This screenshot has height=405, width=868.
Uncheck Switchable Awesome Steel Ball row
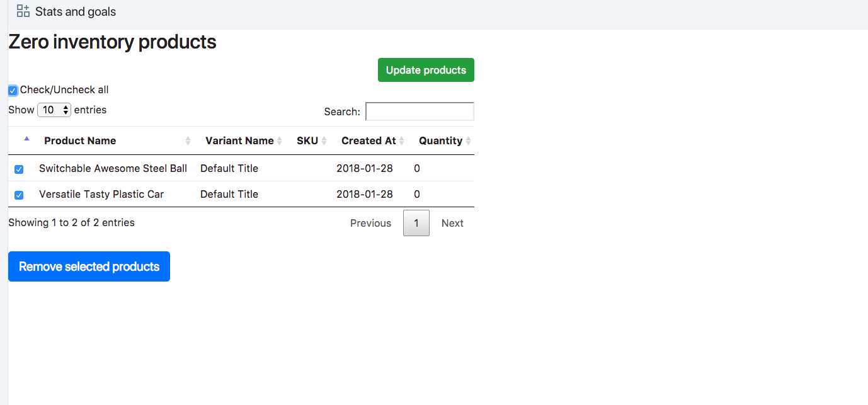click(19, 169)
